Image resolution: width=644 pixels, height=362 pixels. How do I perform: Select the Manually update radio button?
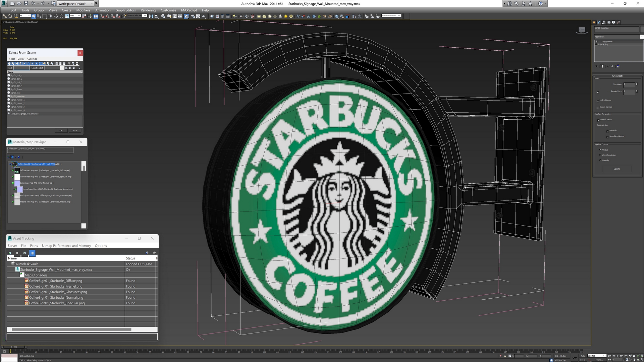[x=600, y=160]
